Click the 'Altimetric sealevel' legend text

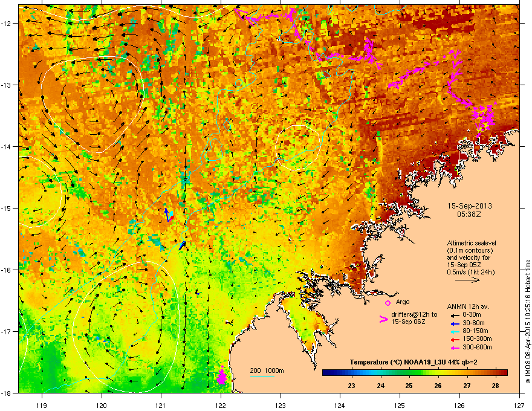pyautogui.click(x=472, y=243)
